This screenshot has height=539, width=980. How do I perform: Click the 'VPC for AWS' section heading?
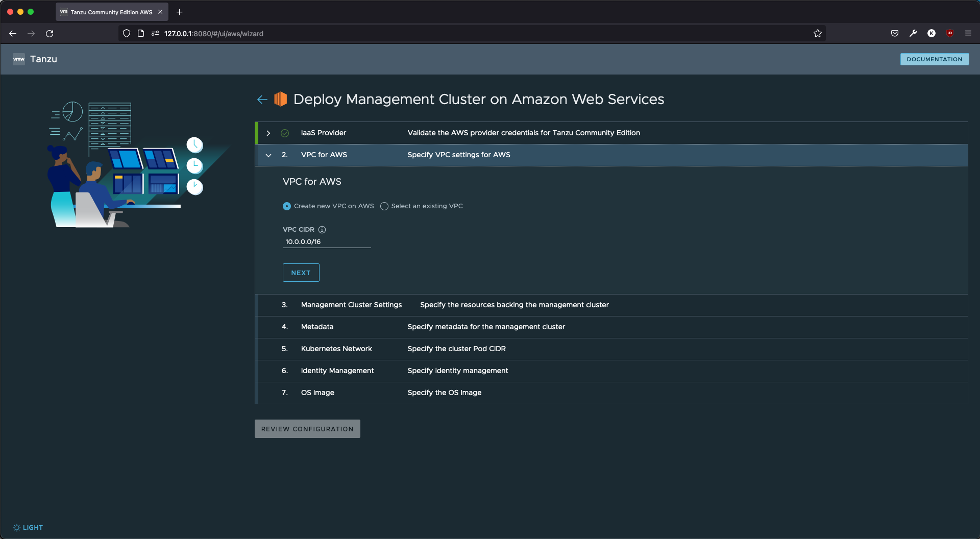312,182
